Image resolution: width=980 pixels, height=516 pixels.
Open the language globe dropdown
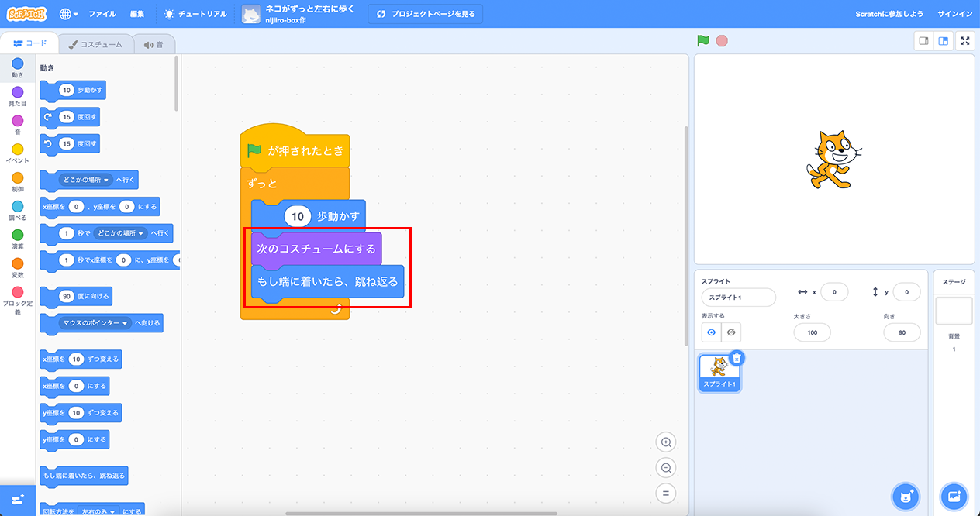pyautogui.click(x=68, y=14)
